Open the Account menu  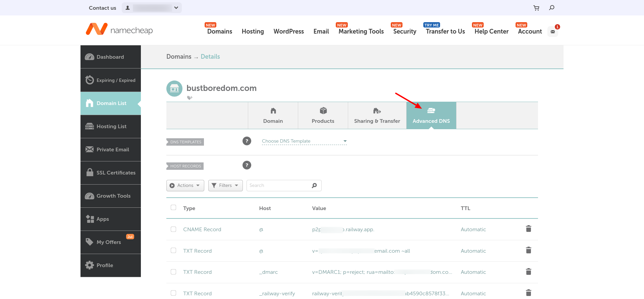(x=530, y=31)
